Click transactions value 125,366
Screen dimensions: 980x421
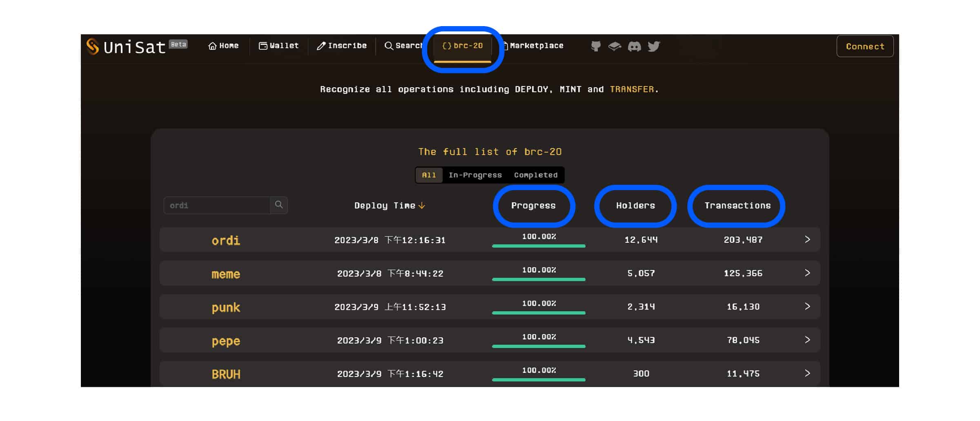point(743,273)
